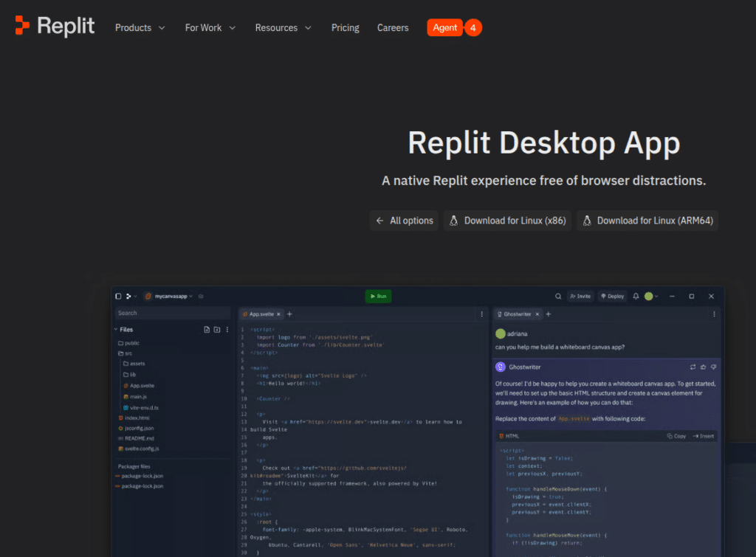756x557 pixels.
Task: Open the Pricing page
Action: (345, 27)
